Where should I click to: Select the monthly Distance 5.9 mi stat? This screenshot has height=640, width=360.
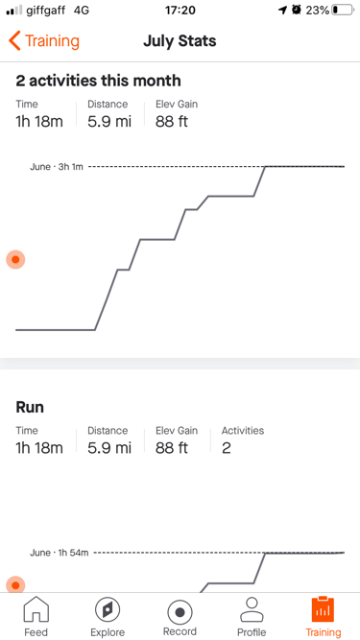(x=109, y=114)
